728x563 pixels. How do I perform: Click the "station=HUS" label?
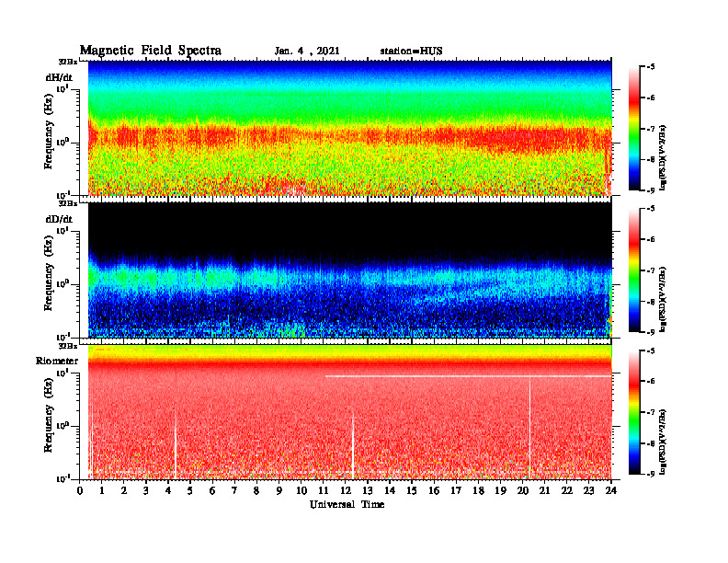click(412, 51)
